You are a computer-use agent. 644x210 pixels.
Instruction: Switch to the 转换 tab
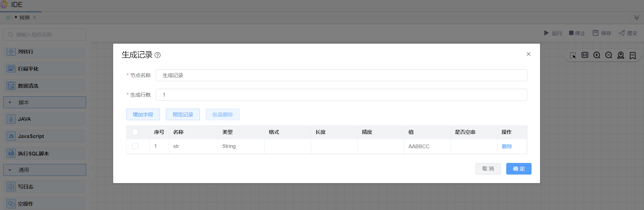click(x=24, y=18)
